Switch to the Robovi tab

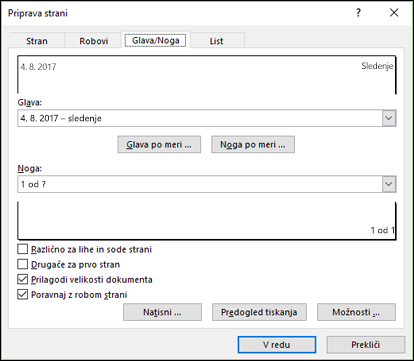click(93, 41)
